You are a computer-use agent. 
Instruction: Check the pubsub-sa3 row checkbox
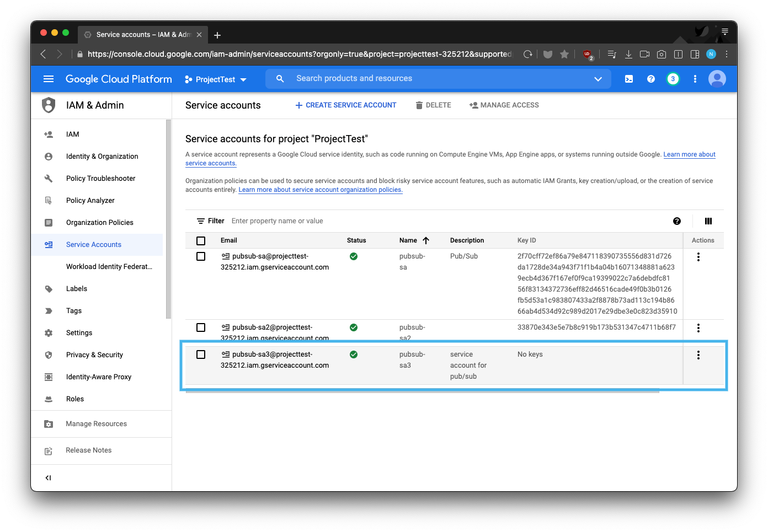pos(201,354)
